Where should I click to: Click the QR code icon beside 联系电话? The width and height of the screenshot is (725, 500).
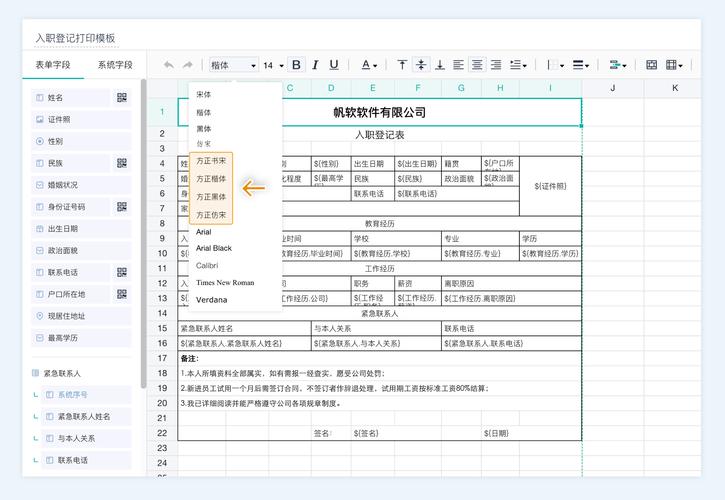tap(122, 272)
